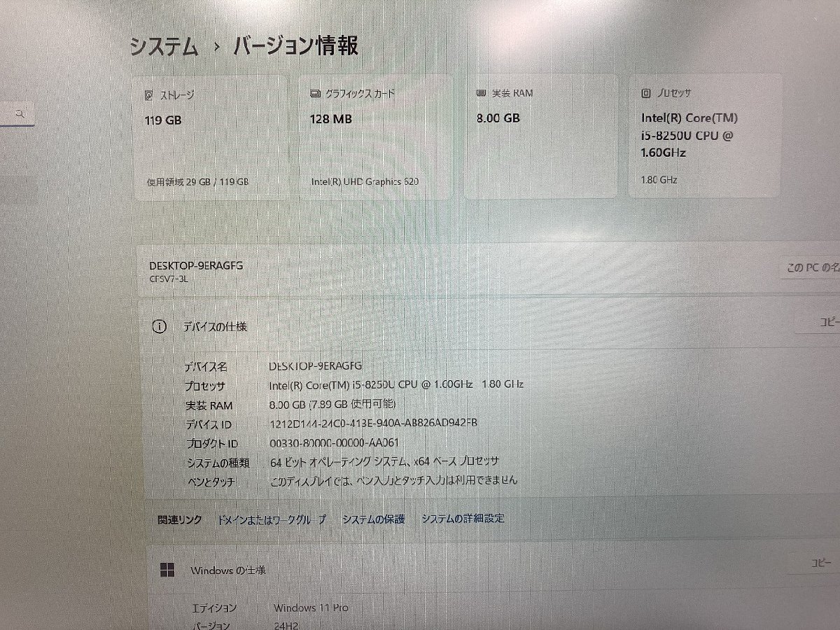Screen dimensions: 840x630
Task: Click the processor chip icon
Action: coord(646,92)
